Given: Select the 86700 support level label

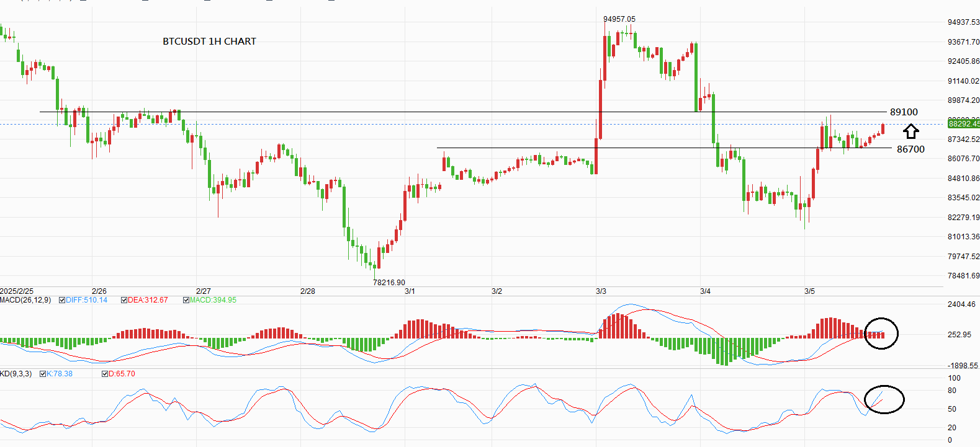Looking at the screenshot, I should 910,149.
